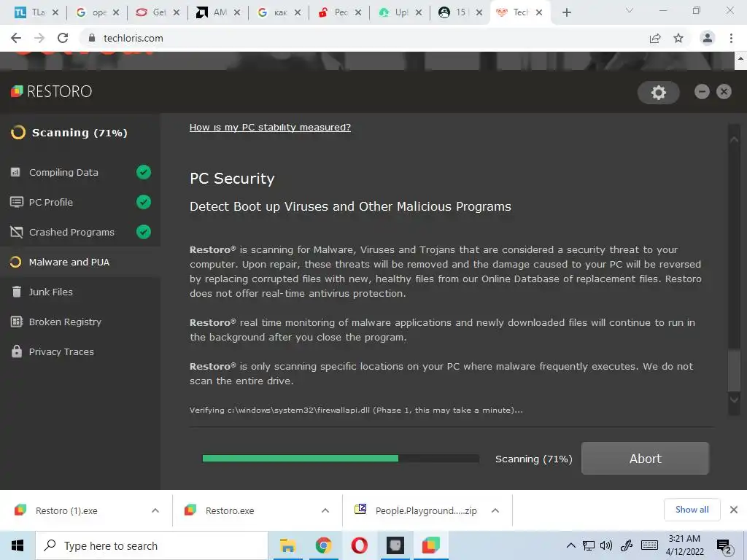Click the Malware and PUA spinner icon
Viewport: 747px width, 560px height.
(16, 262)
